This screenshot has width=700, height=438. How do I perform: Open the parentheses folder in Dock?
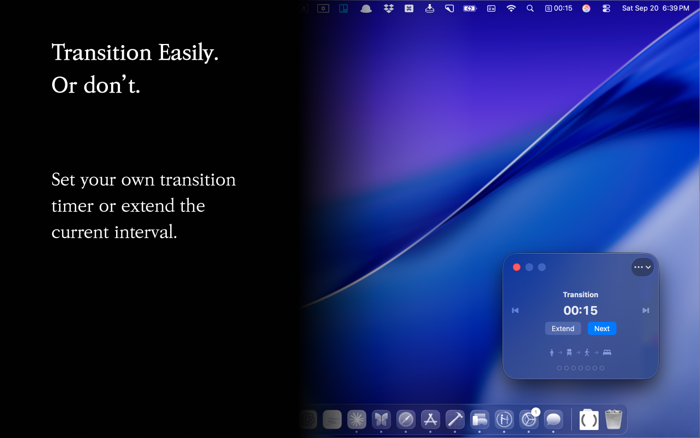coord(589,419)
